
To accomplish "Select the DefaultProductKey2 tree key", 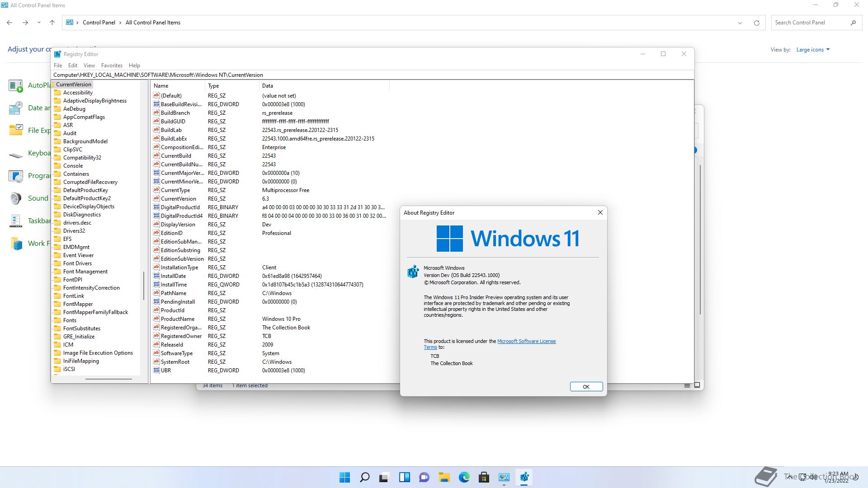I will click(x=87, y=198).
